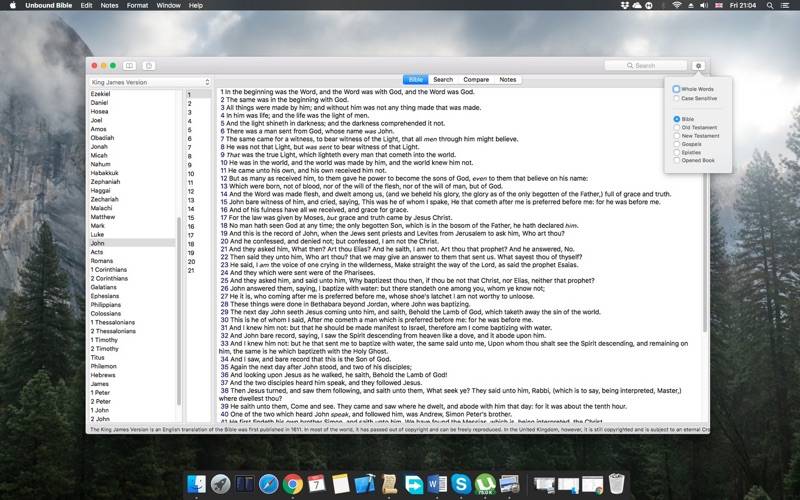Select the Bible search range radio button
Viewport: 800px width, 500px height.
coord(677,119)
